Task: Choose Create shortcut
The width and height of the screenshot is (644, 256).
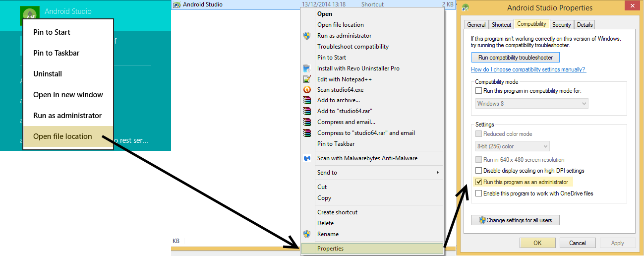Action: (372, 212)
